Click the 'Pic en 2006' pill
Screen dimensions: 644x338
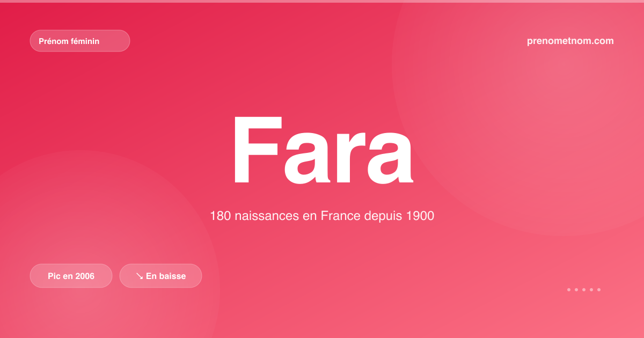pos(71,276)
